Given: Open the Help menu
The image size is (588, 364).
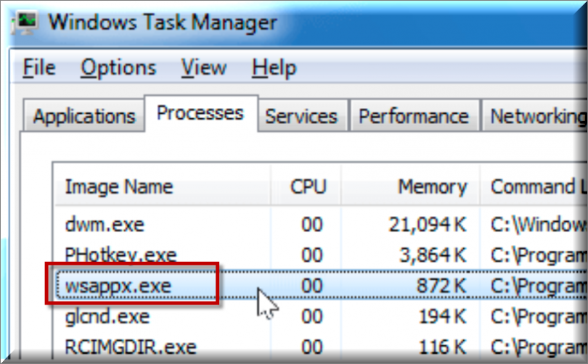Looking at the screenshot, I should 274,69.
